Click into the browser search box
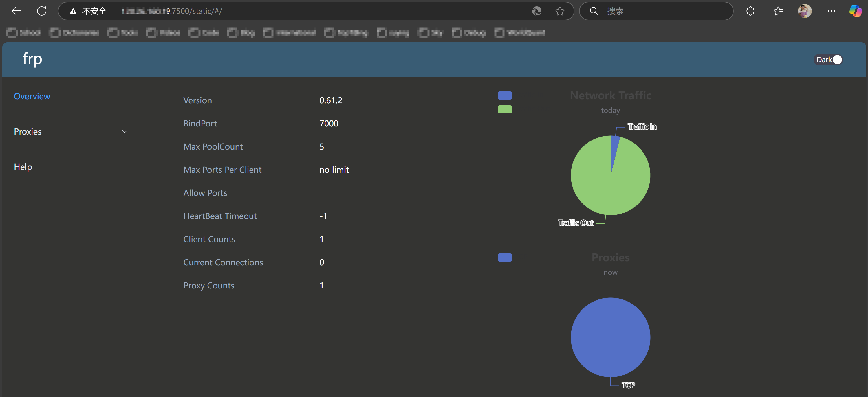This screenshot has height=397, width=868. [656, 11]
